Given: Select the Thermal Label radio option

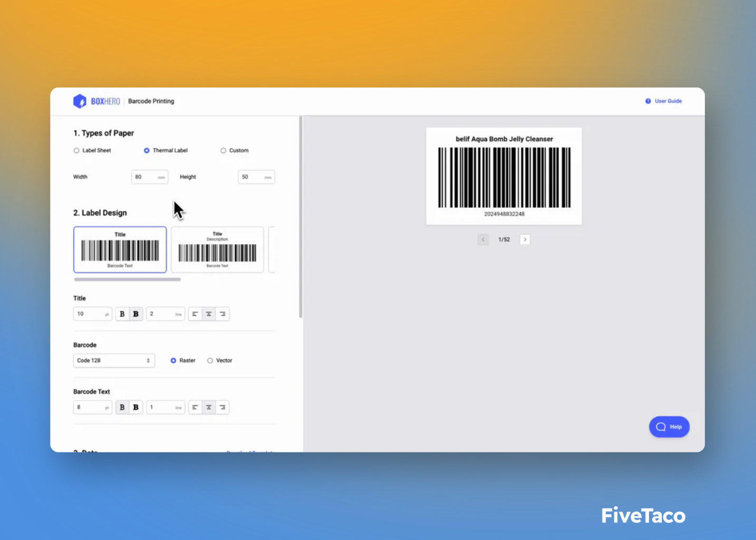Looking at the screenshot, I should [166, 150].
